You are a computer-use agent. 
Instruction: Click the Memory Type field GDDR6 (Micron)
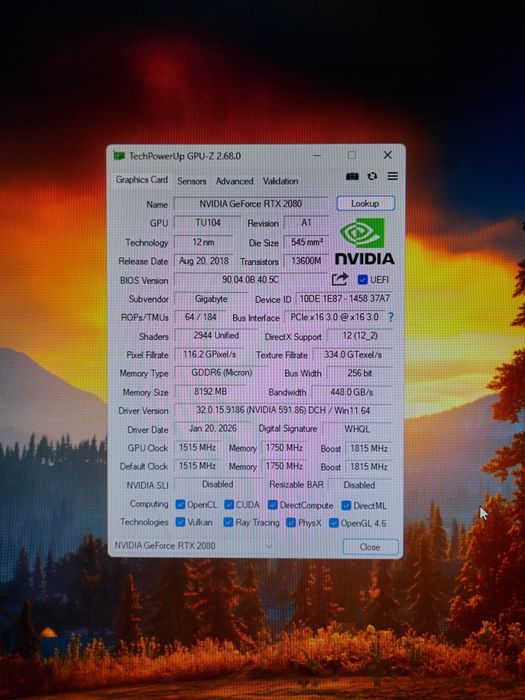click(x=221, y=373)
